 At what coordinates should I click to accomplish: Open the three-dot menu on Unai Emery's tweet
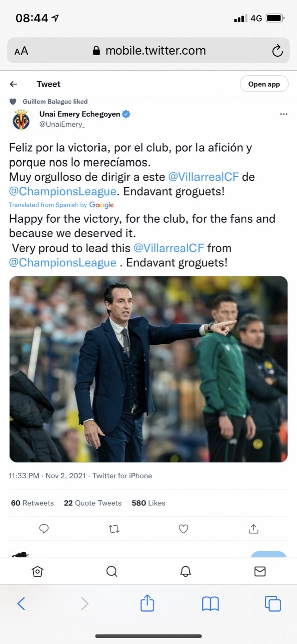283,114
